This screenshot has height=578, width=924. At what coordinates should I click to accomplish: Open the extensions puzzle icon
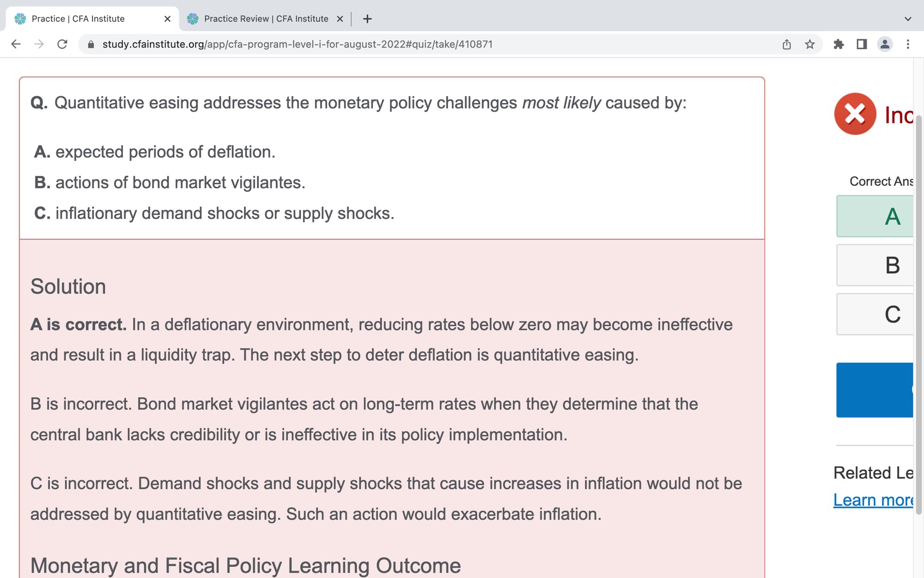pyautogui.click(x=839, y=44)
